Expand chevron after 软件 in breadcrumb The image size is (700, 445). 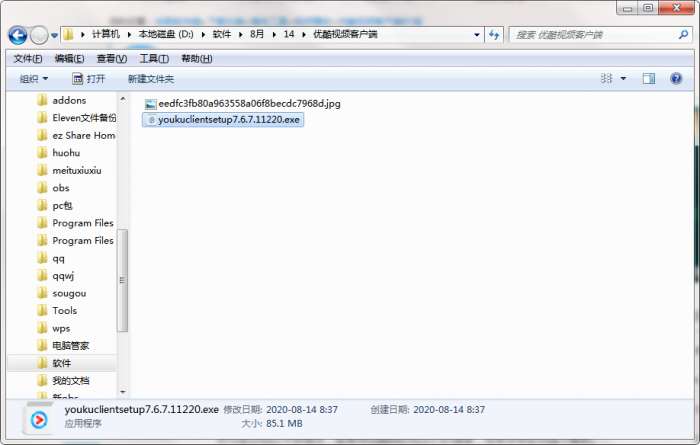pyautogui.click(x=241, y=34)
